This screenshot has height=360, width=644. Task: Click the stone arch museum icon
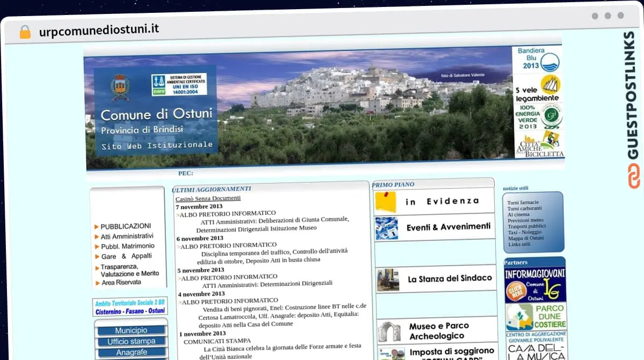click(389, 331)
